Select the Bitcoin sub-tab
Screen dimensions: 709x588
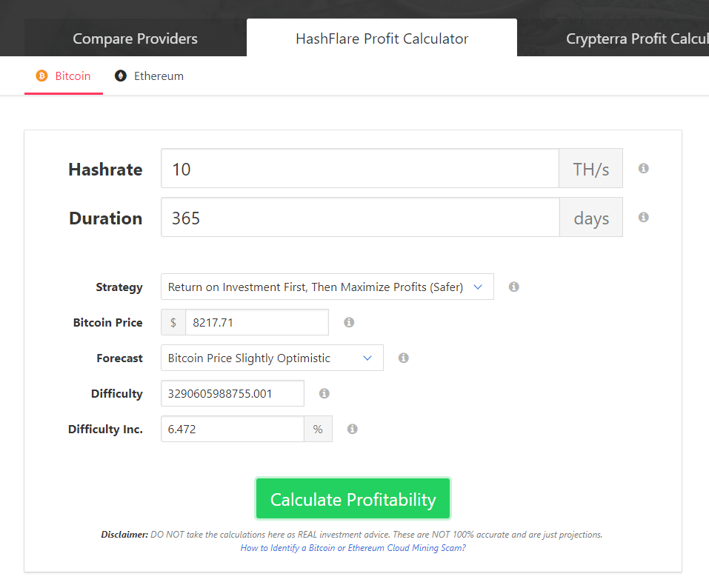tap(64, 76)
